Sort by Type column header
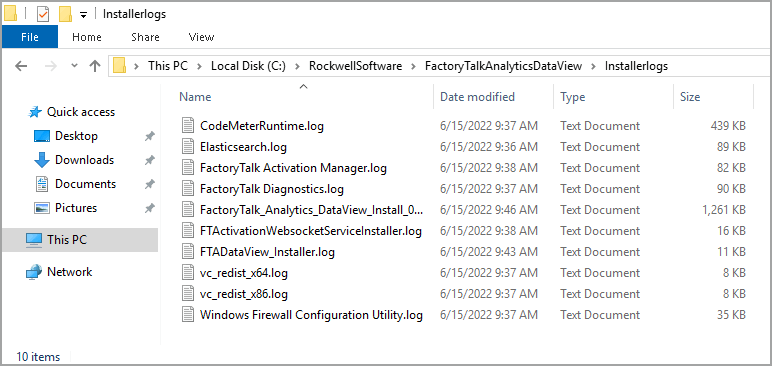The image size is (772, 366). (x=573, y=97)
